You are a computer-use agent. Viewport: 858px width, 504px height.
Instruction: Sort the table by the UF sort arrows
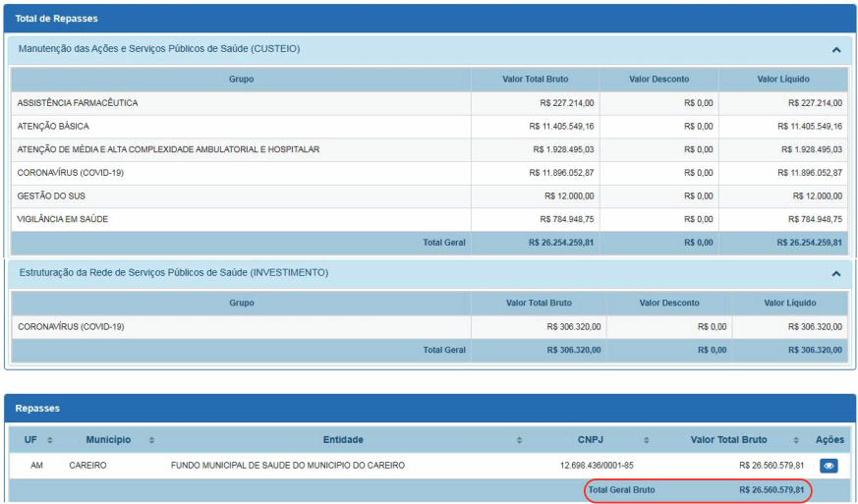[x=49, y=440]
